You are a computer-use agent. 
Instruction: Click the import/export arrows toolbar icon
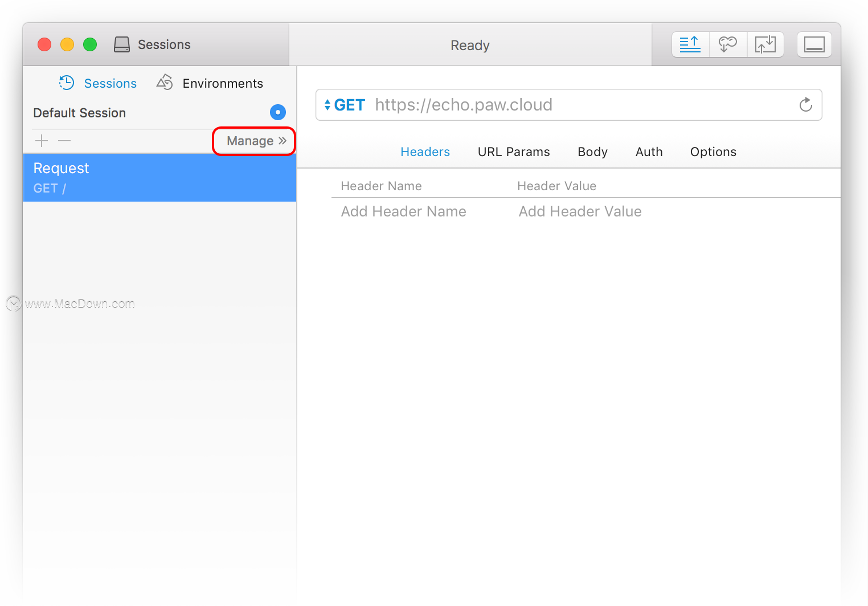coord(765,44)
